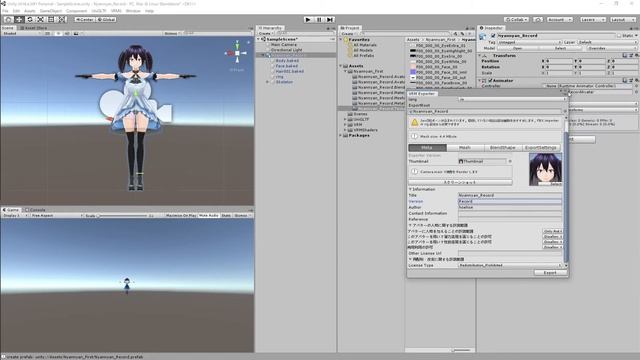Switch to ExportSettings tab in VRM Exporter

tap(541, 148)
